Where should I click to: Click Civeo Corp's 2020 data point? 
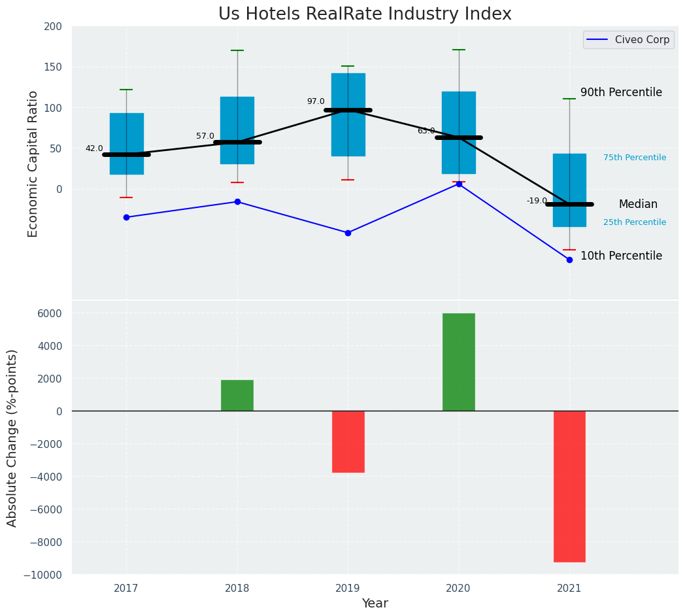coord(459,184)
